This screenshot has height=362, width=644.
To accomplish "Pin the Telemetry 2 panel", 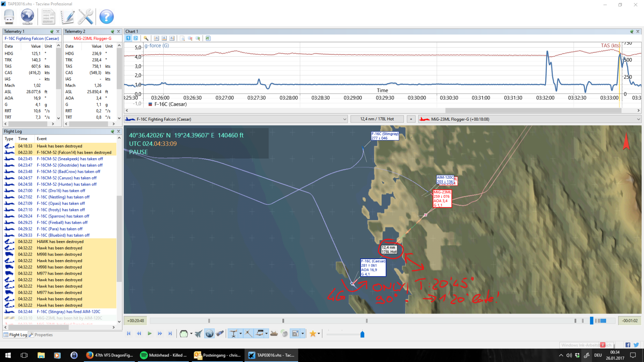I will pos(113,31).
